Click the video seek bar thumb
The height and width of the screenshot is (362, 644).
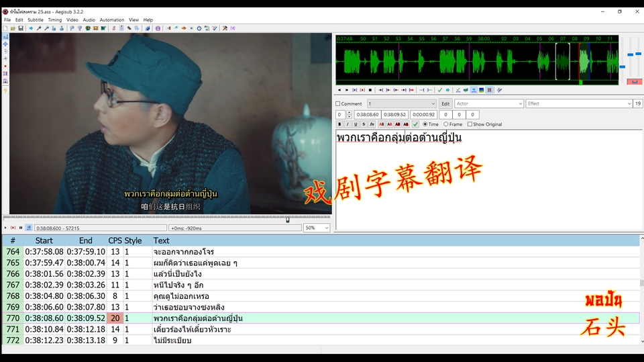288,220
